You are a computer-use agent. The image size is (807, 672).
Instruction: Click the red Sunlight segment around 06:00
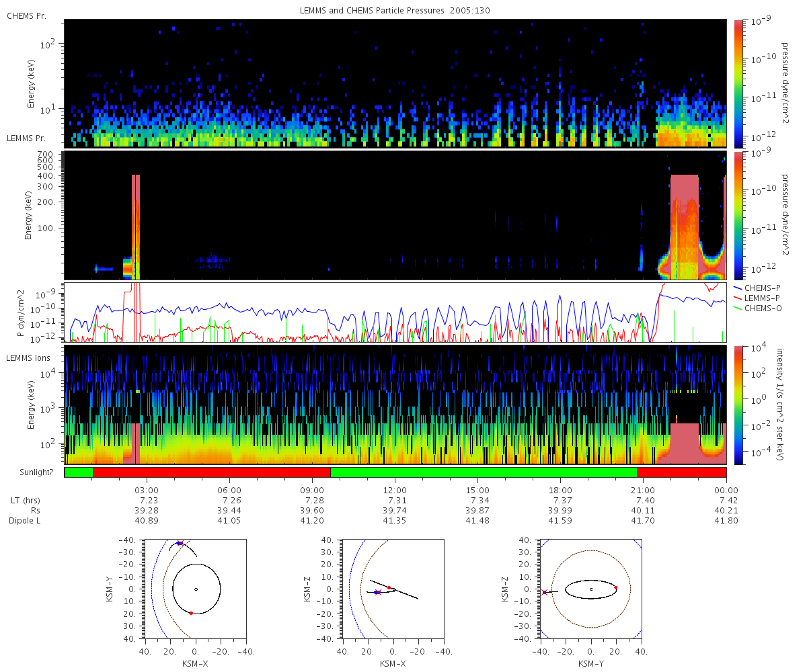[212, 472]
